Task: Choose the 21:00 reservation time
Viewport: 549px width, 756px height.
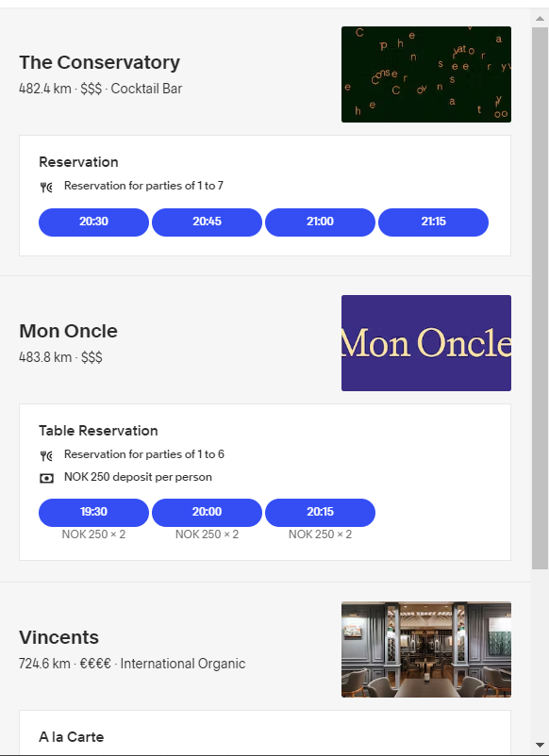Action: click(321, 222)
